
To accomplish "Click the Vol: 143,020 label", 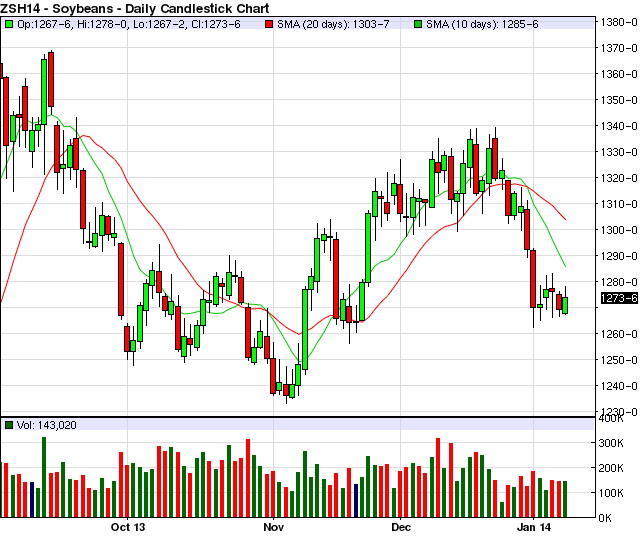I will [47, 425].
